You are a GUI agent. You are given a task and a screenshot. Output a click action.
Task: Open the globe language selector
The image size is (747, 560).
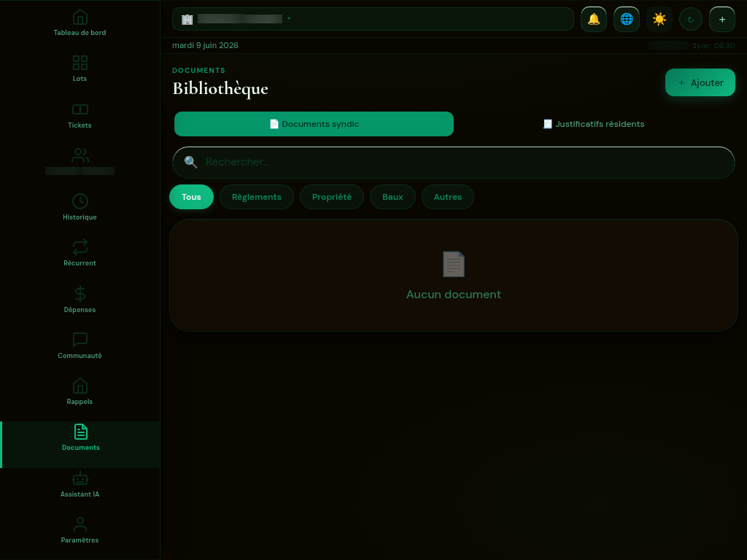627,20
